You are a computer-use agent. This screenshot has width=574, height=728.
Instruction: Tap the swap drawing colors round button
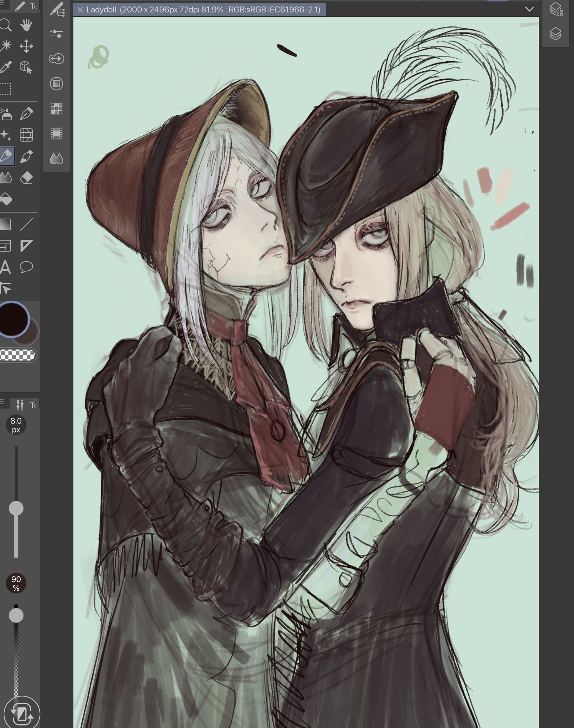click(x=21, y=713)
